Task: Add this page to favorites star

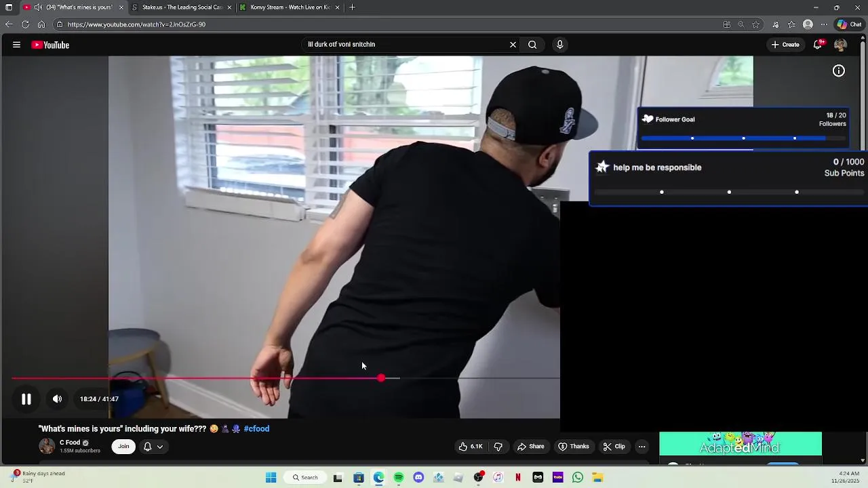Action: click(x=756, y=24)
